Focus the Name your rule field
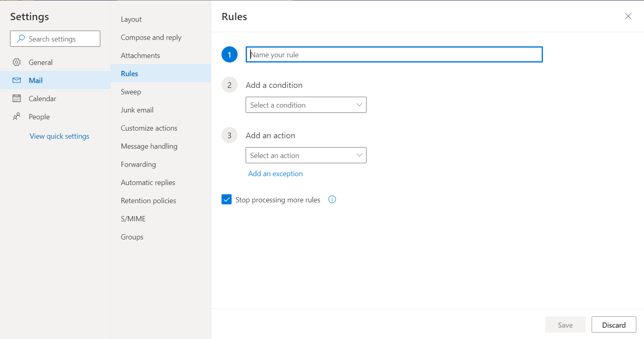Image resolution: width=644 pixels, height=339 pixels. [x=394, y=54]
